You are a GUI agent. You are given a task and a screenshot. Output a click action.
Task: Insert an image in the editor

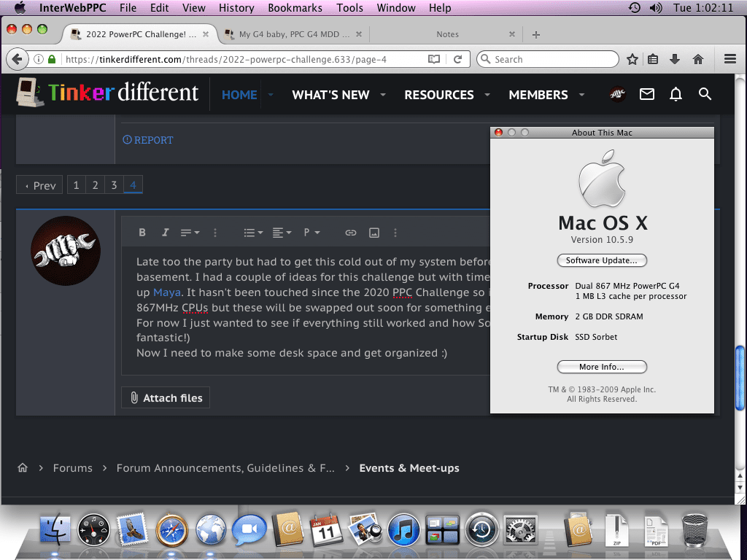click(x=374, y=233)
